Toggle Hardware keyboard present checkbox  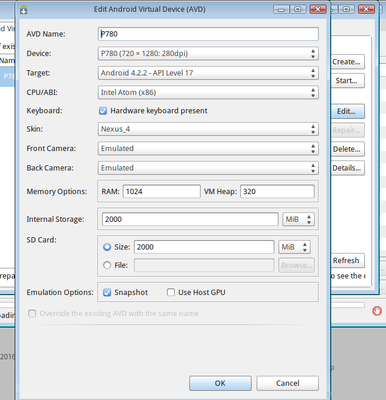point(103,111)
